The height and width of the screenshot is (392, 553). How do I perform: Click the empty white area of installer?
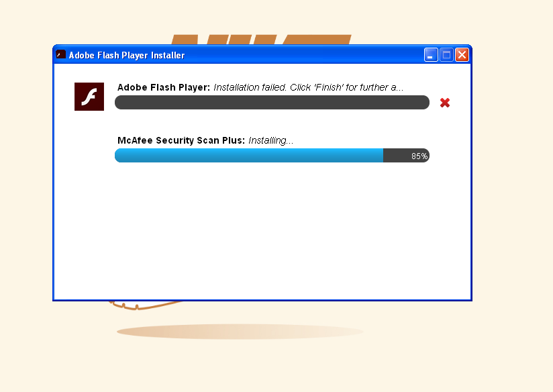(x=262, y=230)
